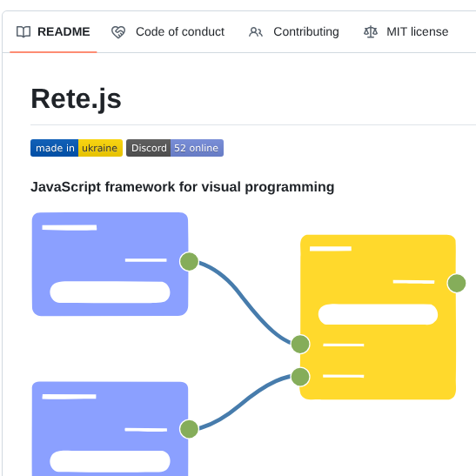
Task: Click the top blue node in diagram
Action: (110, 265)
